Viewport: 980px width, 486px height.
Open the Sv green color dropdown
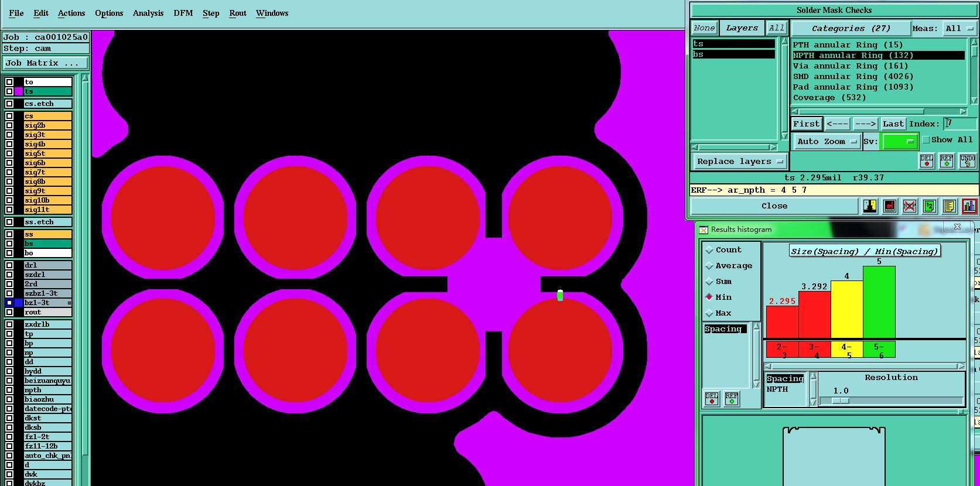900,142
